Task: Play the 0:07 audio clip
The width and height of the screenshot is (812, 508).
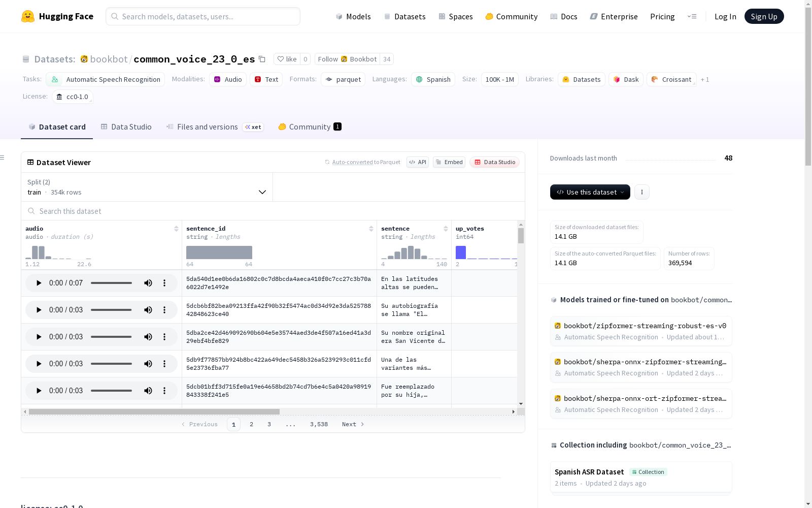Action: pyautogui.click(x=39, y=283)
